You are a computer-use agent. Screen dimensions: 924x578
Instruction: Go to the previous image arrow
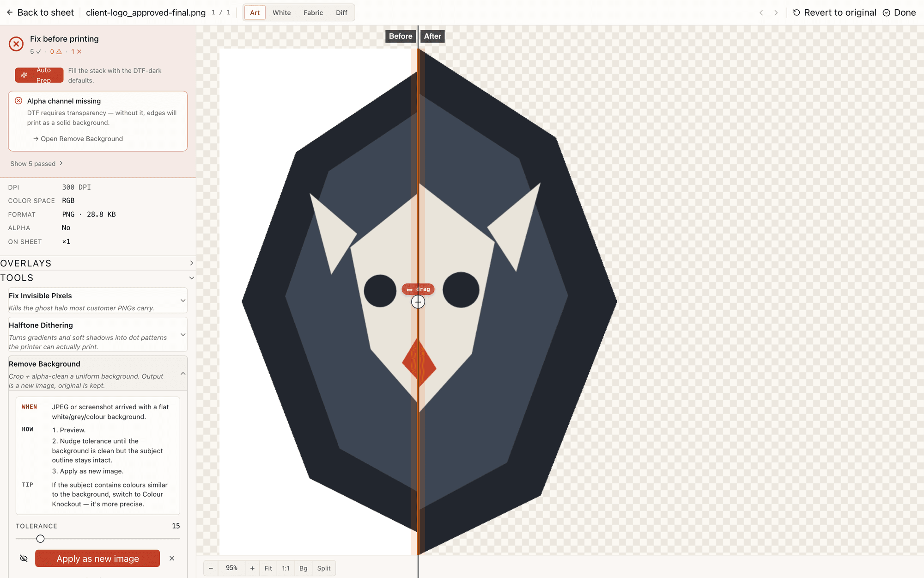[761, 12]
